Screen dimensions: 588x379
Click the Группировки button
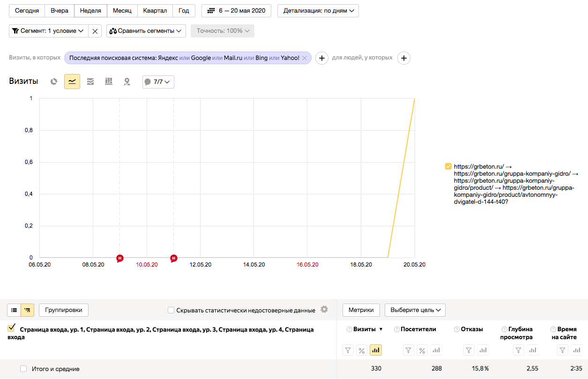(64, 310)
